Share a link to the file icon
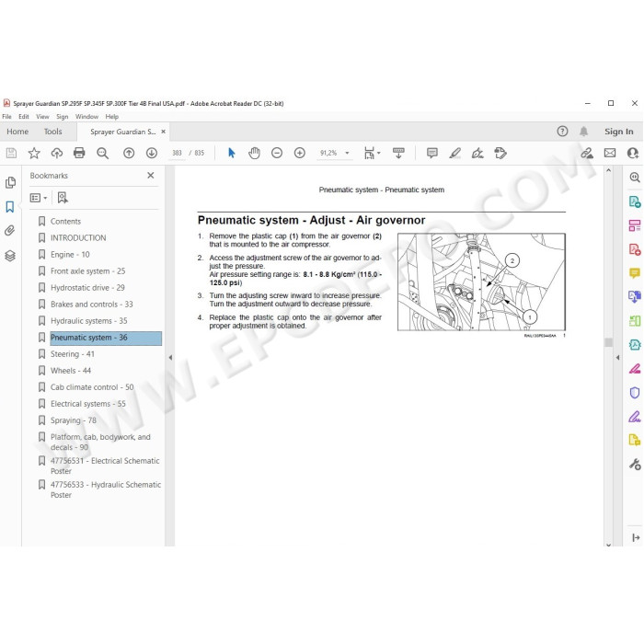Image resolution: width=644 pixels, height=644 pixels. [x=587, y=154]
